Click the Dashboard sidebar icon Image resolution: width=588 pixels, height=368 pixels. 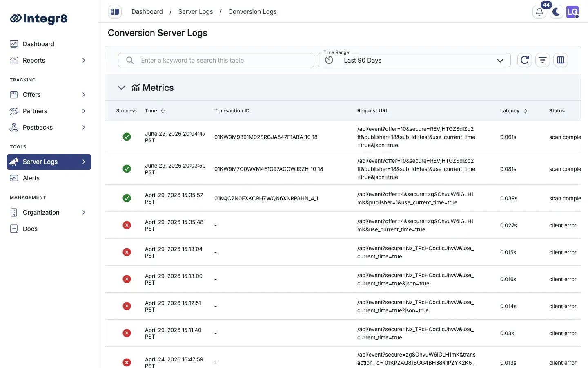pos(14,44)
